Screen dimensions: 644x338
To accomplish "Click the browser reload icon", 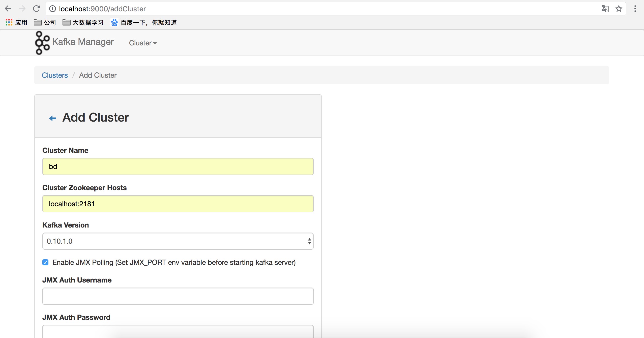I will click(37, 9).
